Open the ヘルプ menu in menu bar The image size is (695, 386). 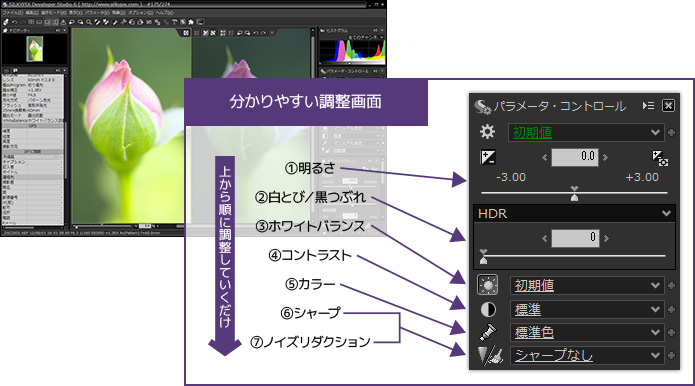click(x=164, y=13)
